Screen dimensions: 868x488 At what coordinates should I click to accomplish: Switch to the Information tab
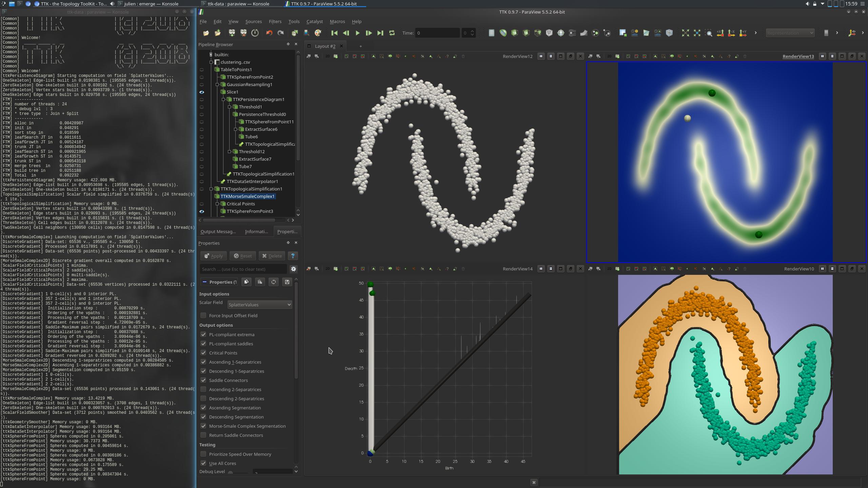coord(256,231)
